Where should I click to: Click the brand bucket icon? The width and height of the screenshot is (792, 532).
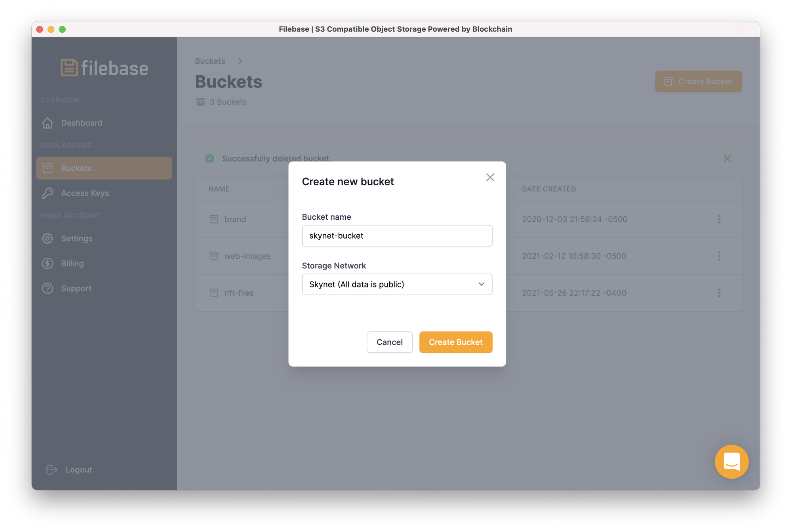coord(214,219)
